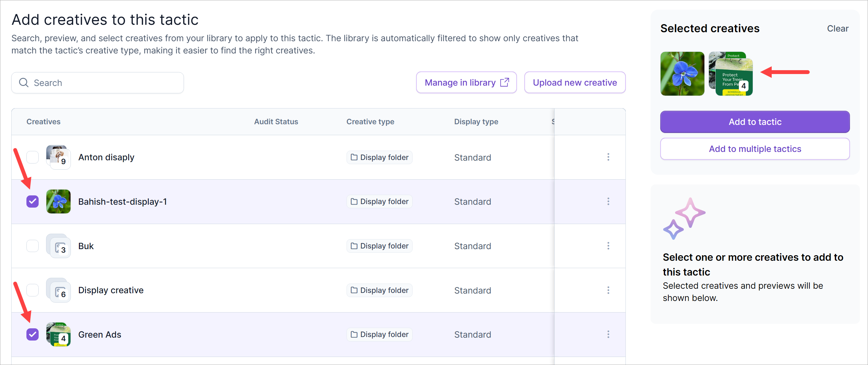Viewport: 868px width, 365px height.
Task: Open more options for Green Ads
Action: (x=608, y=334)
